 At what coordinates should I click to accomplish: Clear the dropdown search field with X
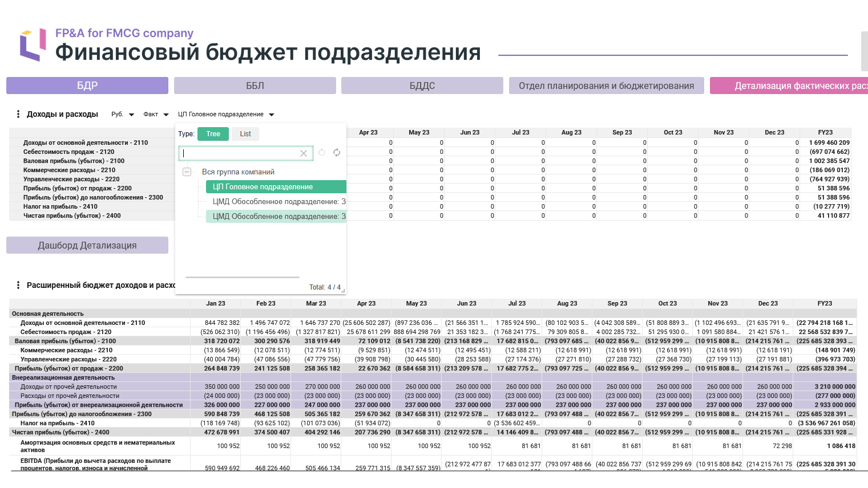pyautogui.click(x=304, y=153)
